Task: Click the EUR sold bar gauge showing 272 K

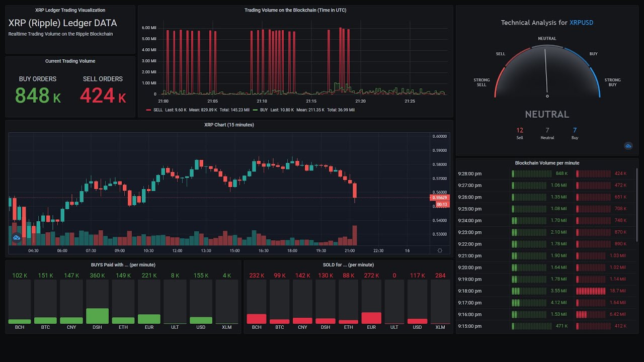Action: point(371,302)
